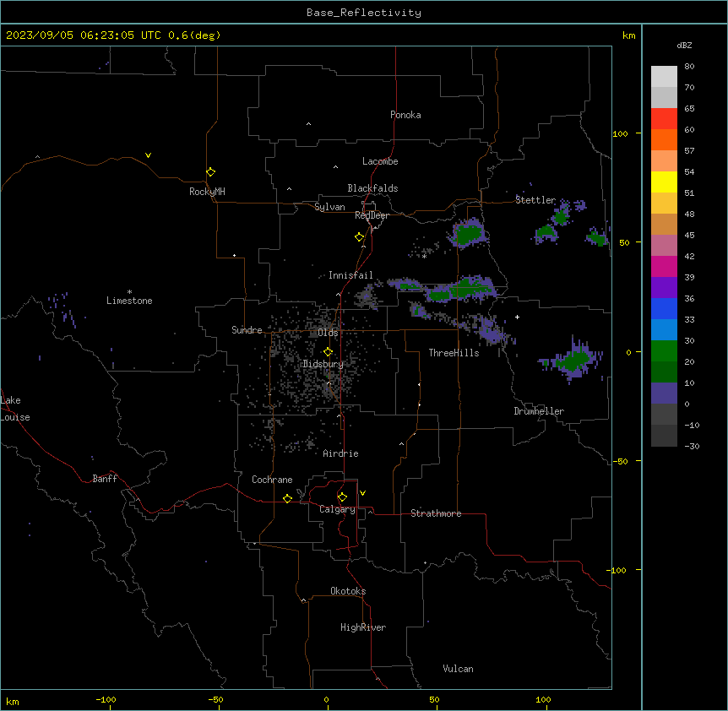Click the RedDeer label

[x=372, y=215]
